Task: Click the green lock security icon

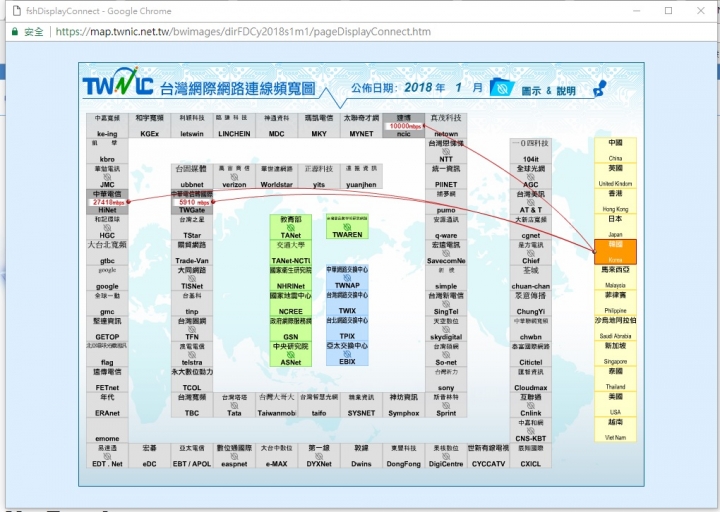Action: coord(15,32)
